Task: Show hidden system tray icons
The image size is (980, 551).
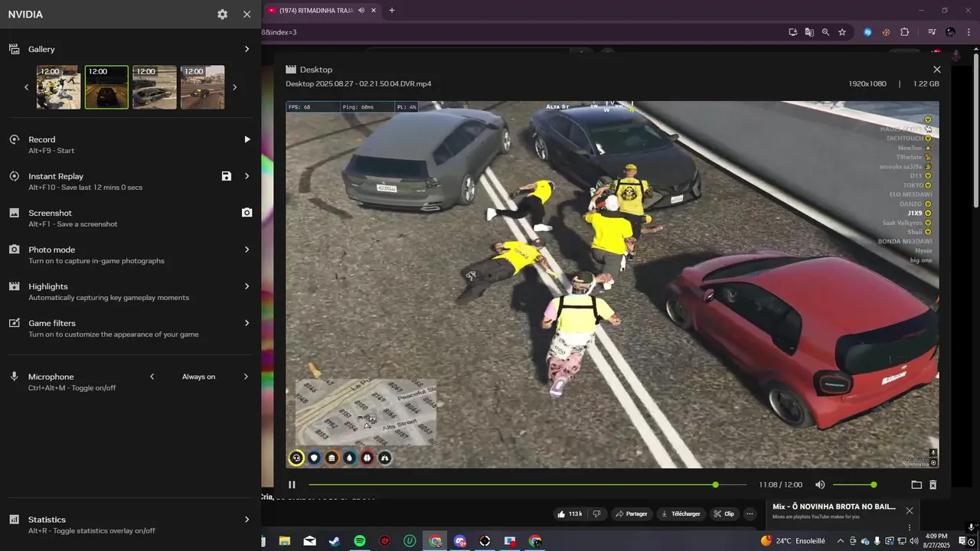Action: (840, 541)
